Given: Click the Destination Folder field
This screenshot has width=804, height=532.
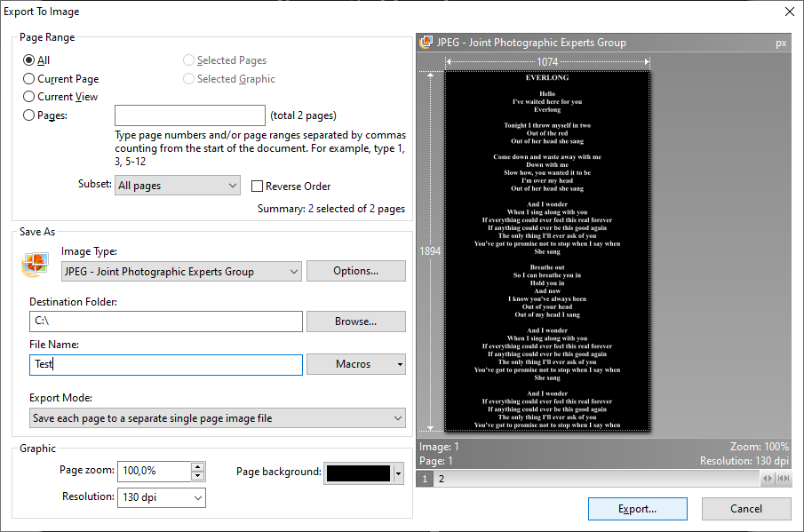Looking at the screenshot, I should coord(165,322).
